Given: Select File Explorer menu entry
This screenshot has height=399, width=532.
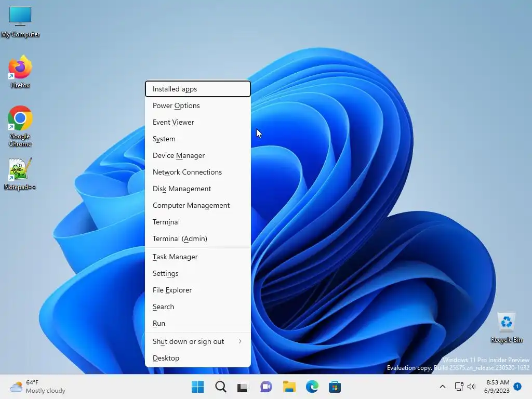Looking at the screenshot, I should coord(198,290).
